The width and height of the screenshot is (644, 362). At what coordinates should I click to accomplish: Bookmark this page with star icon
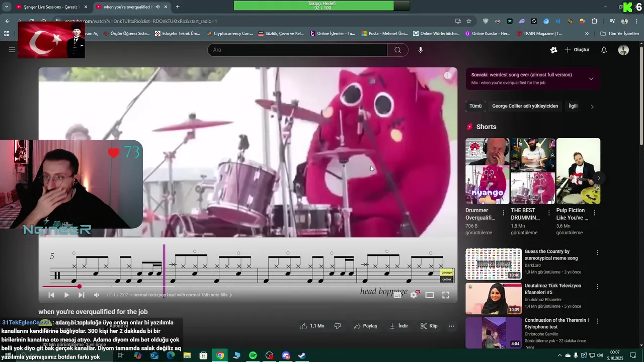(x=469, y=21)
